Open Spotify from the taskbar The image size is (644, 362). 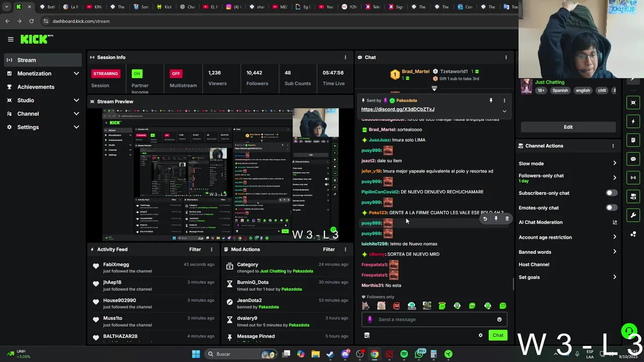(x=404, y=354)
